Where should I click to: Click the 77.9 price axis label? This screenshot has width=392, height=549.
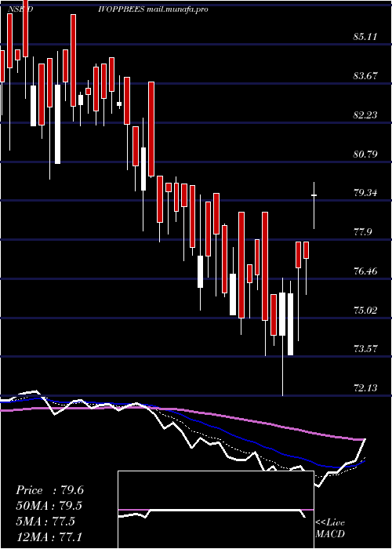pyautogui.click(x=363, y=232)
